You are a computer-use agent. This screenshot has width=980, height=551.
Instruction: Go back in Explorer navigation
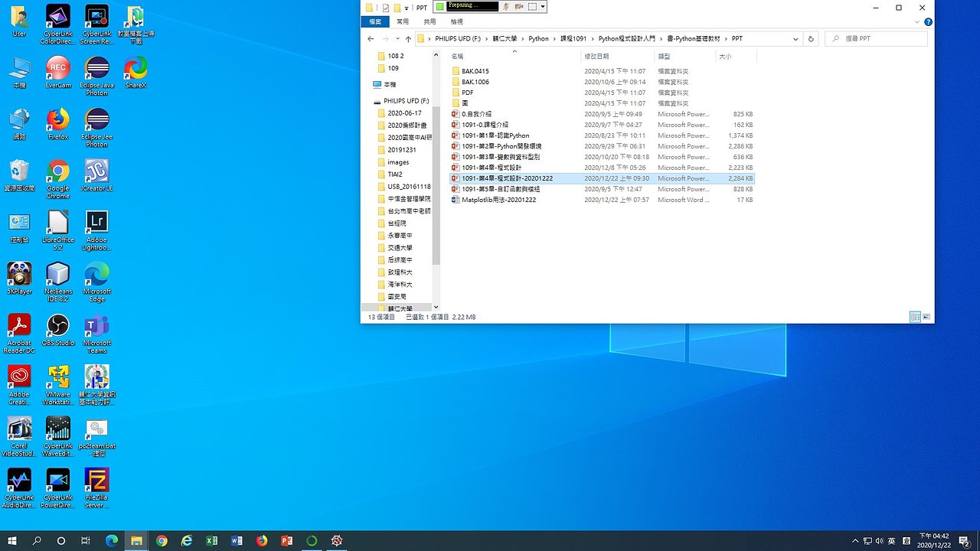click(x=371, y=38)
